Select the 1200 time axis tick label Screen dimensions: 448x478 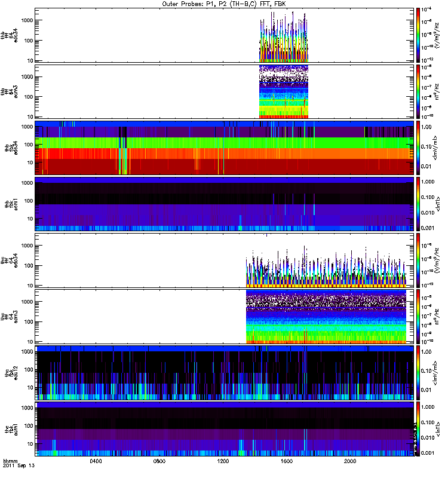point(223,462)
